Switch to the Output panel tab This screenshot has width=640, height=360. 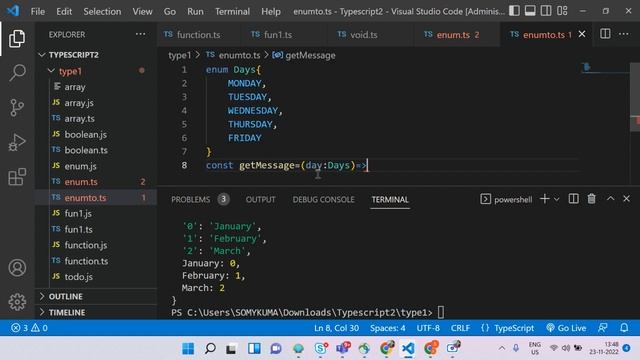pos(260,199)
